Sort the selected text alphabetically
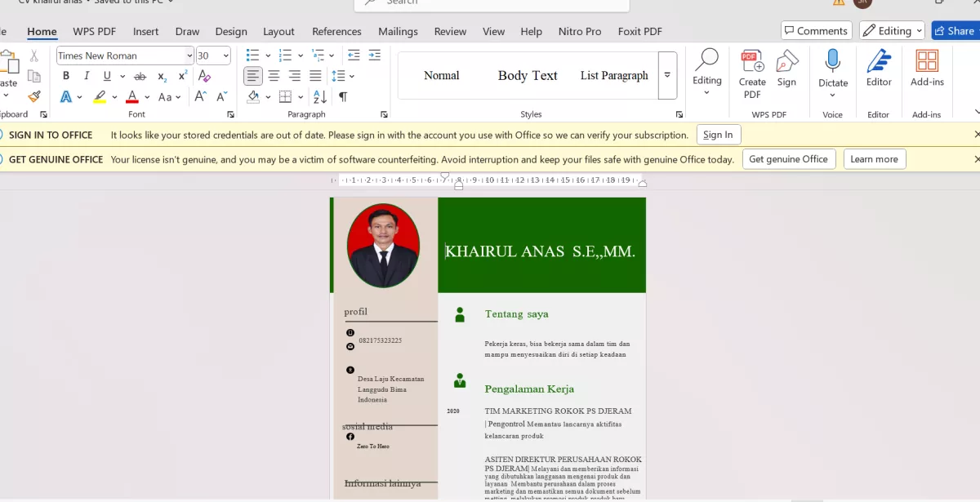The image size is (980, 502). (x=319, y=96)
